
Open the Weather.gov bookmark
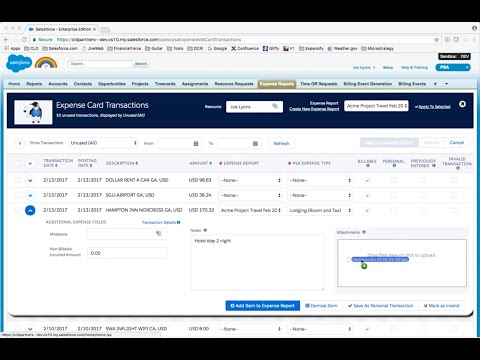pyautogui.click(x=342, y=48)
